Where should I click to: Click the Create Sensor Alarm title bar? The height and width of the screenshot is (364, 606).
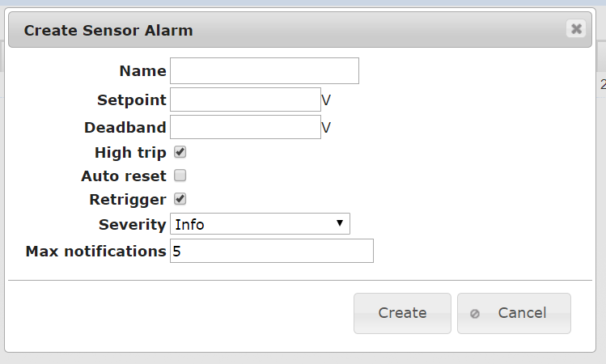click(300, 30)
